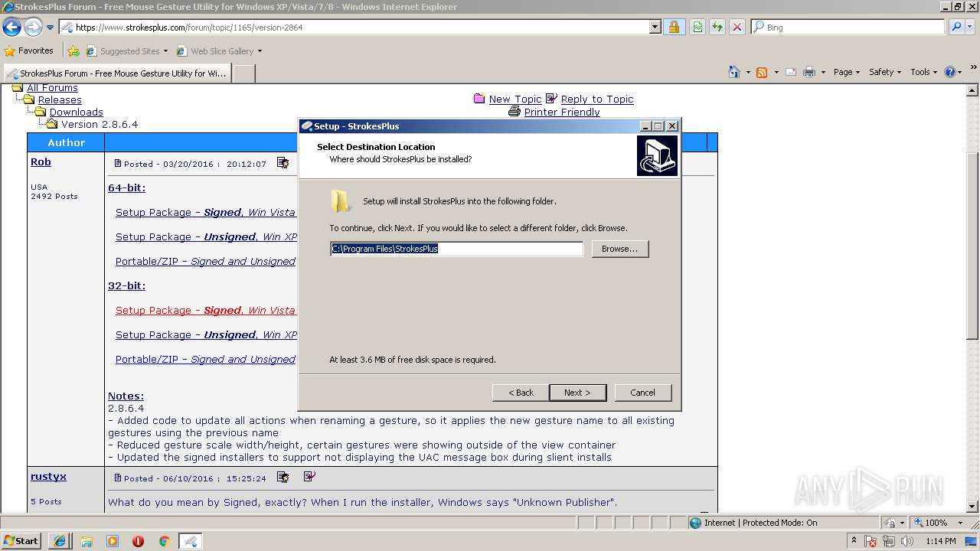Image resolution: width=980 pixels, height=551 pixels.
Task: Click Next in Setup wizard
Action: (x=577, y=393)
